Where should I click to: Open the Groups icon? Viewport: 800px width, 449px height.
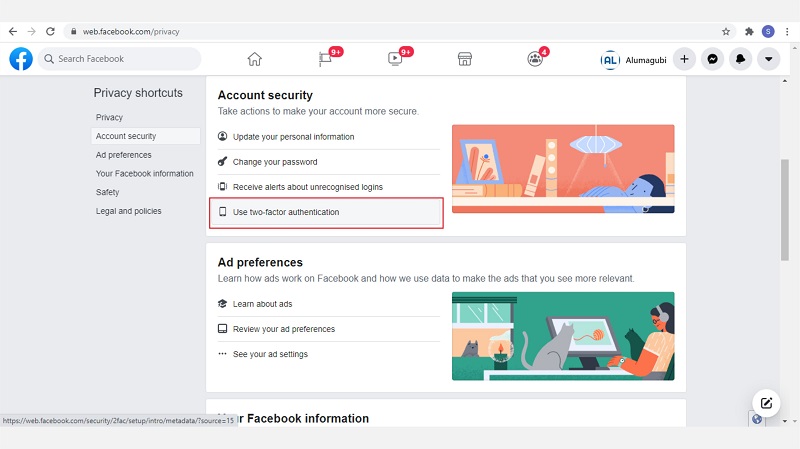tap(535, 59)
